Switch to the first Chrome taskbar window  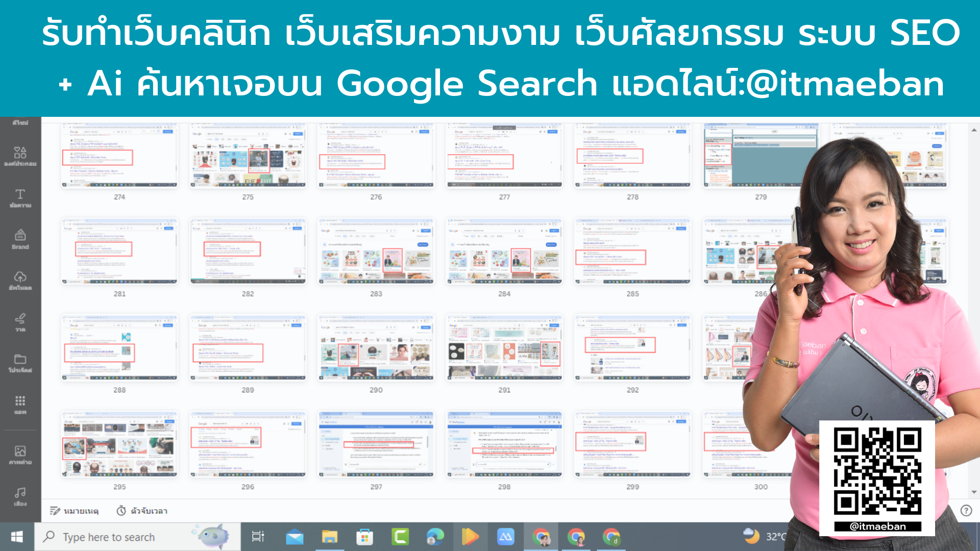(541, 537)
